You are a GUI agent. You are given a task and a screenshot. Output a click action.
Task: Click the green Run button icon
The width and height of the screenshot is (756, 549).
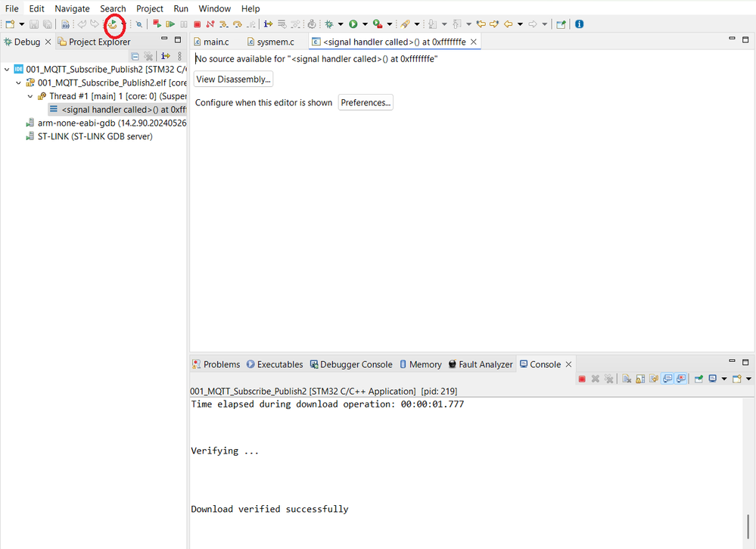coord(353,24)
